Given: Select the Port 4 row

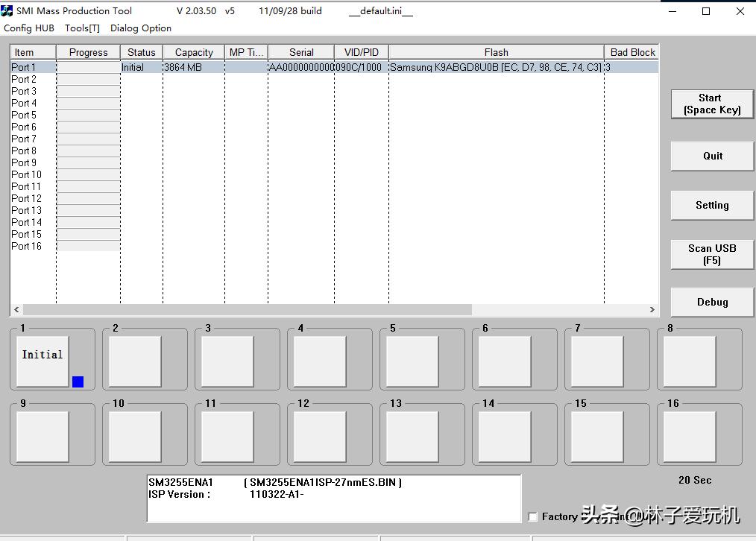Looking at the screenshot, I should (334, 103).
